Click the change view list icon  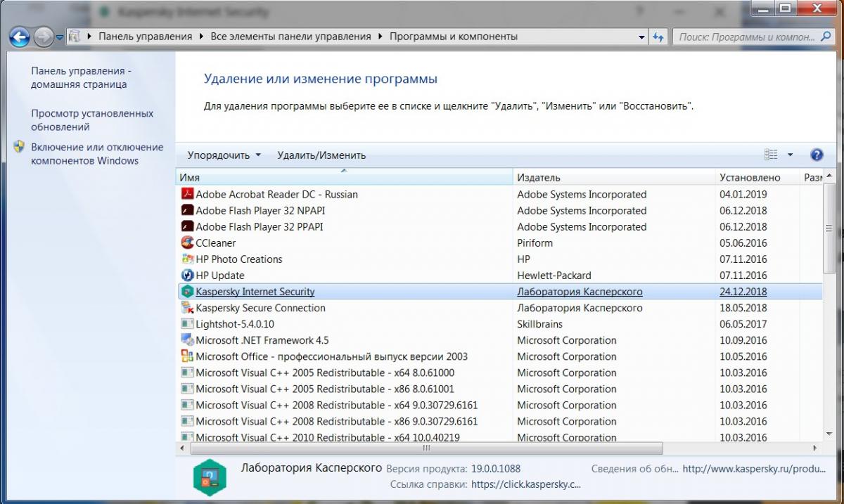tap(772, 155)
